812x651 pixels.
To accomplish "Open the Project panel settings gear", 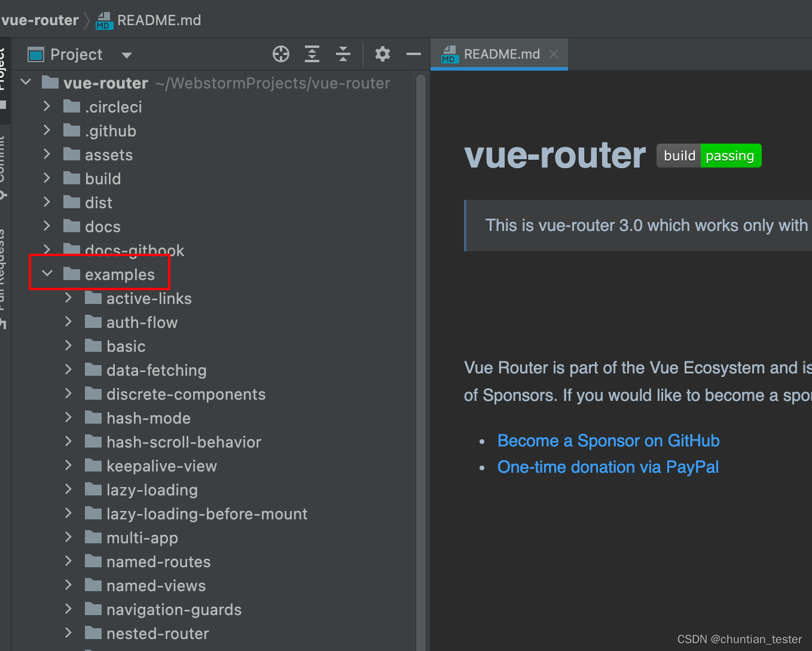I will point(382,54).
